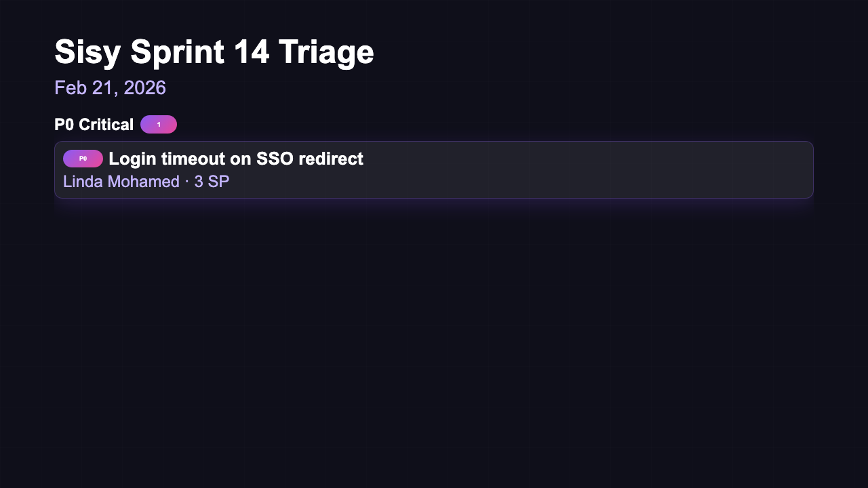868x488 pixels.
Task: Open the Login timeout on SSO redirect issue
Action: 236,159
